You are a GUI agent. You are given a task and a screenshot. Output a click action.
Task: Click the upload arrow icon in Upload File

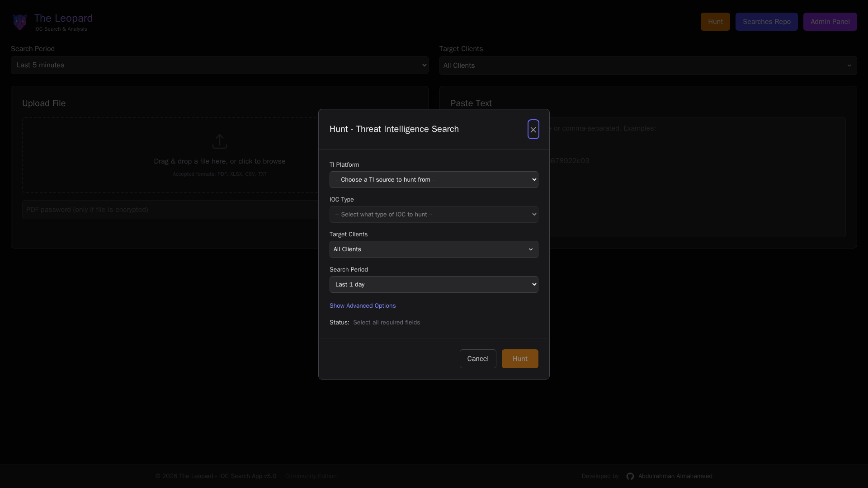point(220,141)
